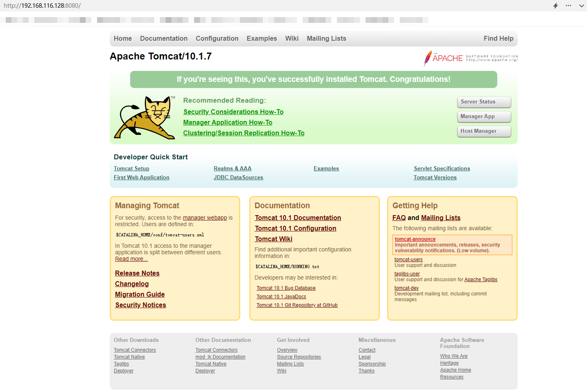The image size is (587, 392).
Task: Open Servlet Specifications link
Action: click(x=442, y=168)
